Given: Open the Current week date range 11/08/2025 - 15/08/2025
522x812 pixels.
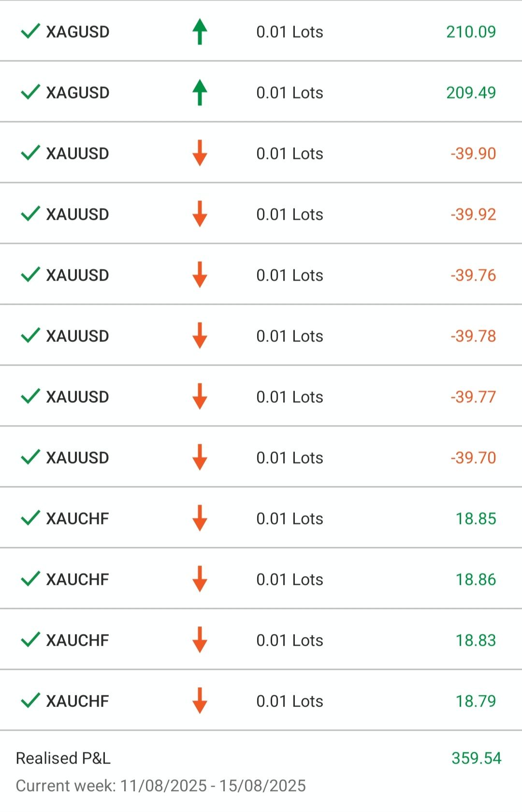Looking at the screenshot, I should point(161,786).
